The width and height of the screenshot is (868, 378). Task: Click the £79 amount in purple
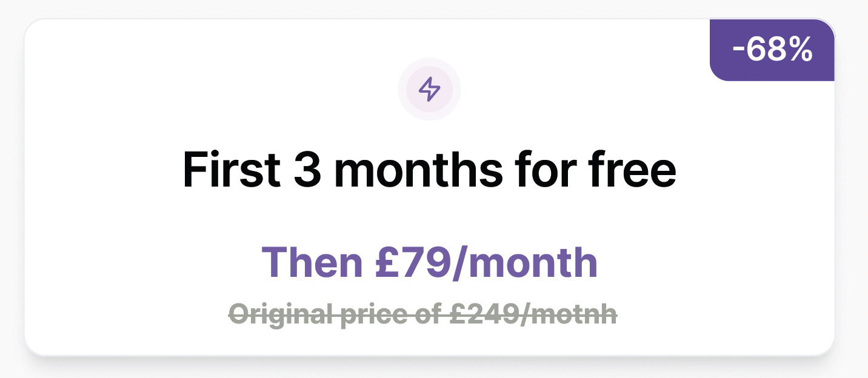[413, 262]
